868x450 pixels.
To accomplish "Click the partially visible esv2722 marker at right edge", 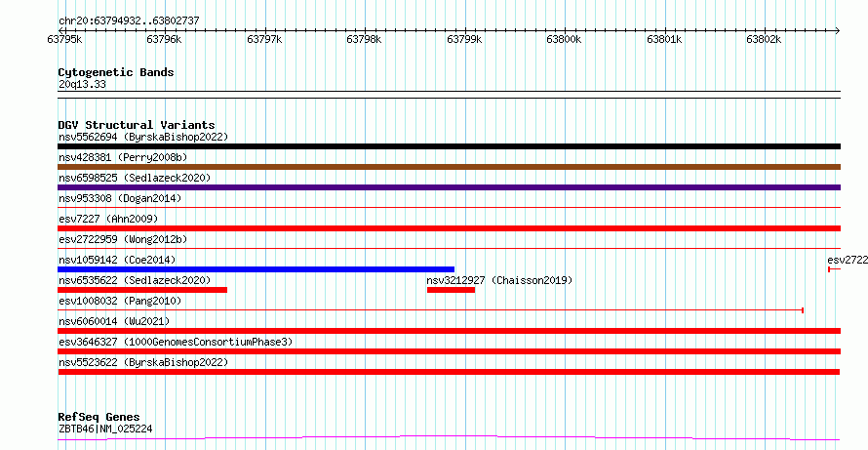I will pos(834,269).
